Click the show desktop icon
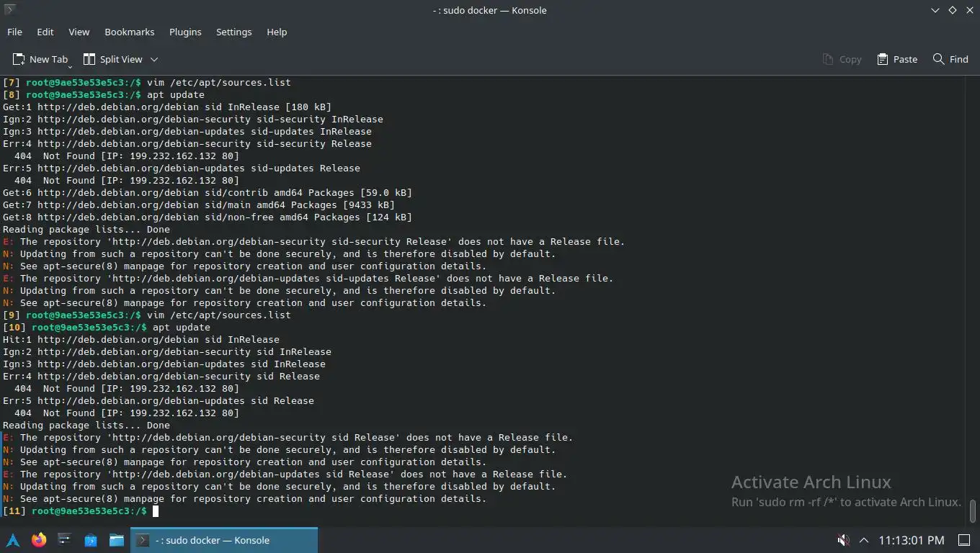Screen dimensions: 980x553 [x=964, y=540]
